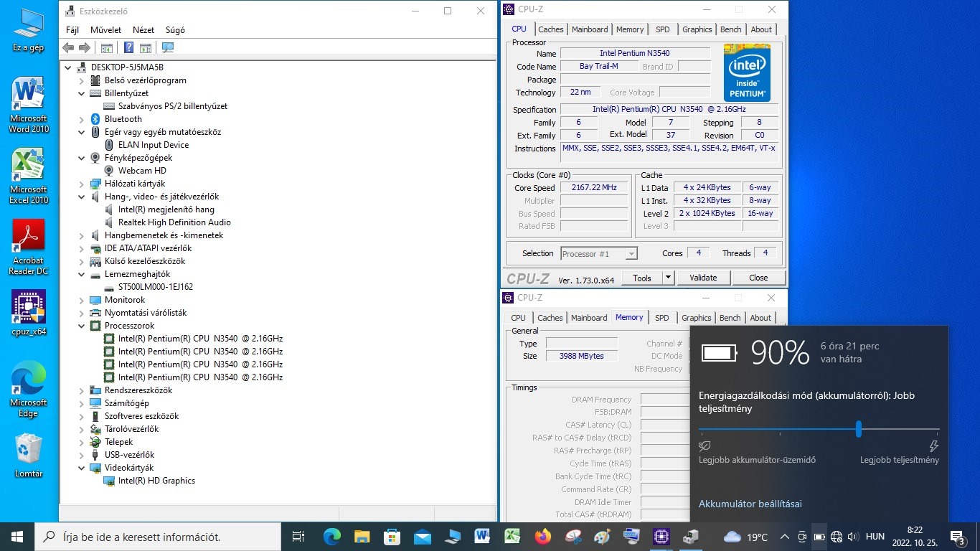Collapse the Videokártyák tree node
The width and height of the screenshot is (980, 551).
coord(81,468)
